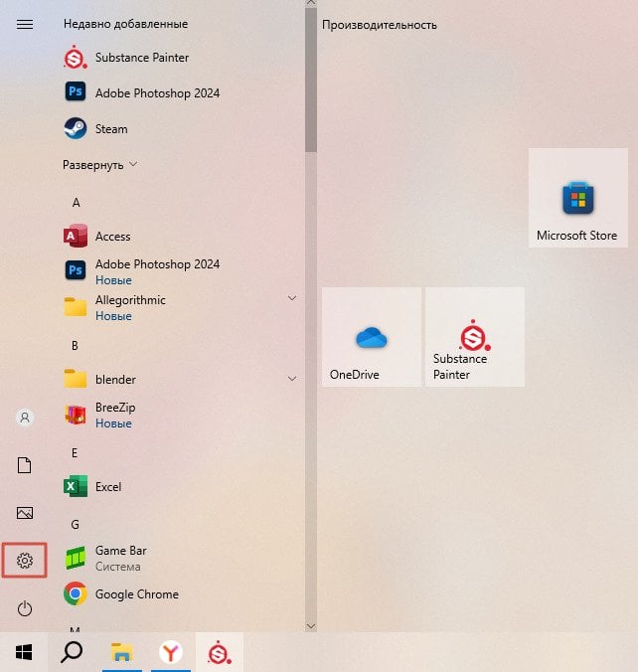Screen dimensions: 638x672
Task: Open taskbar search magnifier
Action: point(72,652)
